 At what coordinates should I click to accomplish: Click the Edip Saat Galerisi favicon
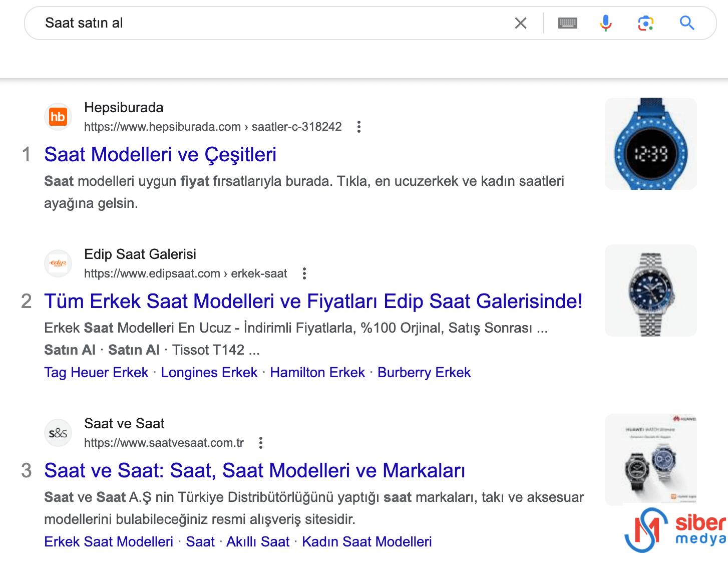tap(58, 263)
